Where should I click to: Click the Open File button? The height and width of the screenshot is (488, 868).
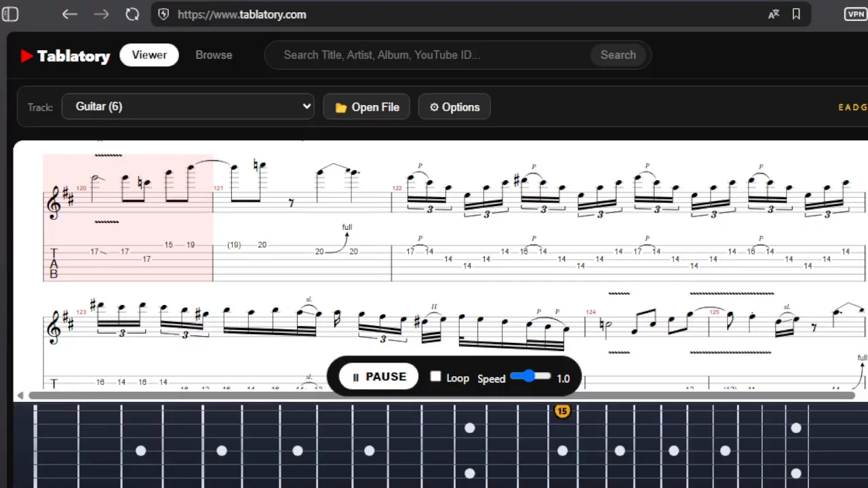point(366,106)
